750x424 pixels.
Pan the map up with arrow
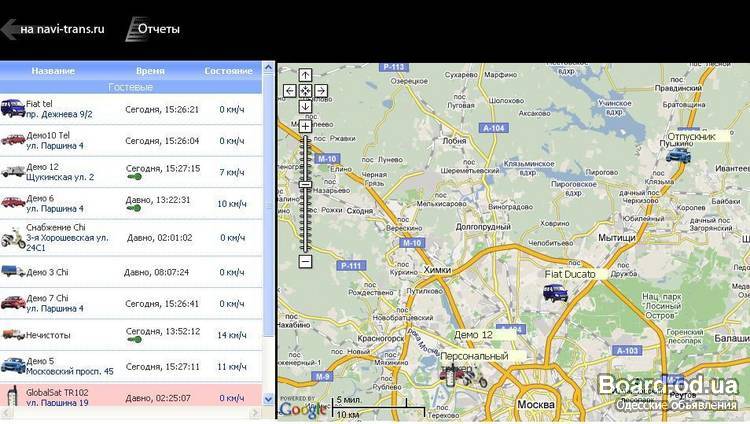305,75
